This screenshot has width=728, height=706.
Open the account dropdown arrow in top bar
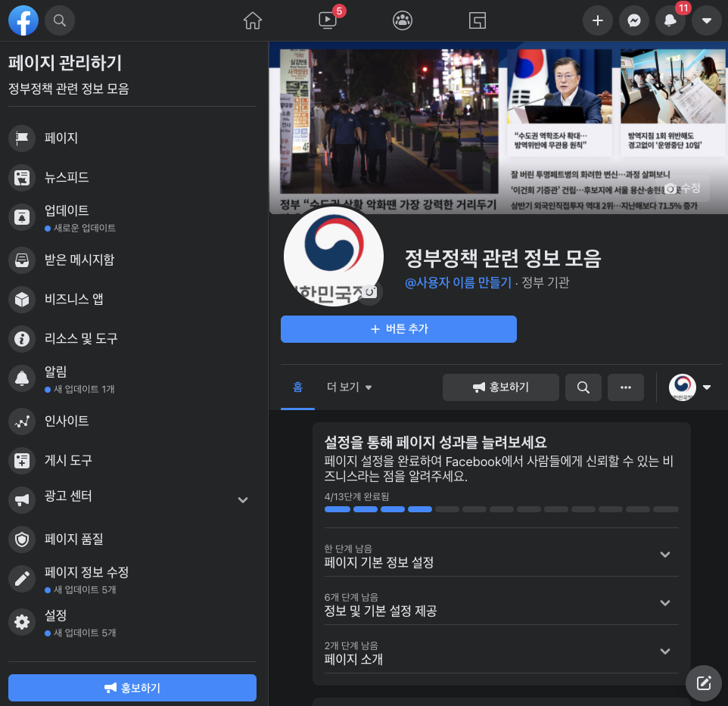[x=707, y=20]
